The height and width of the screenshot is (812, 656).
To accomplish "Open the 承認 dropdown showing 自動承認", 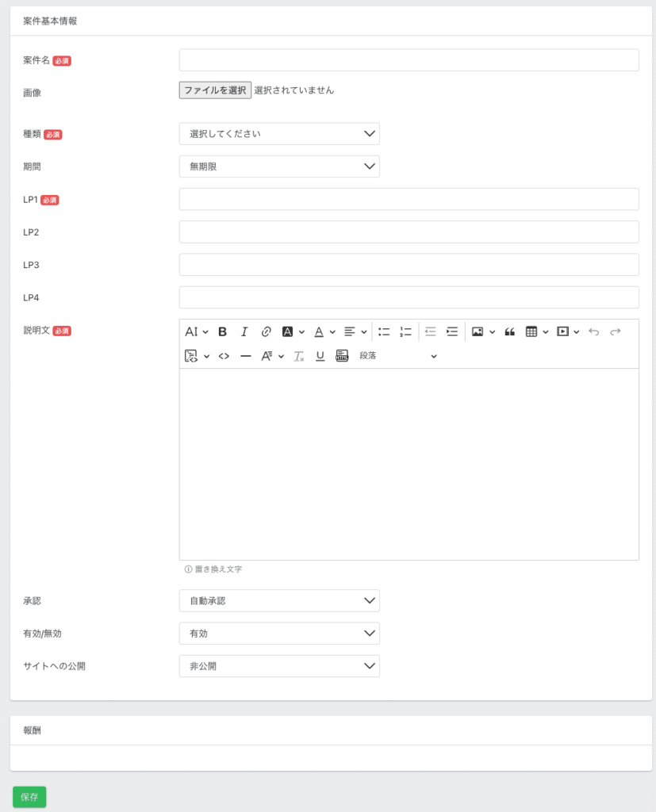I will click(279, 601).
